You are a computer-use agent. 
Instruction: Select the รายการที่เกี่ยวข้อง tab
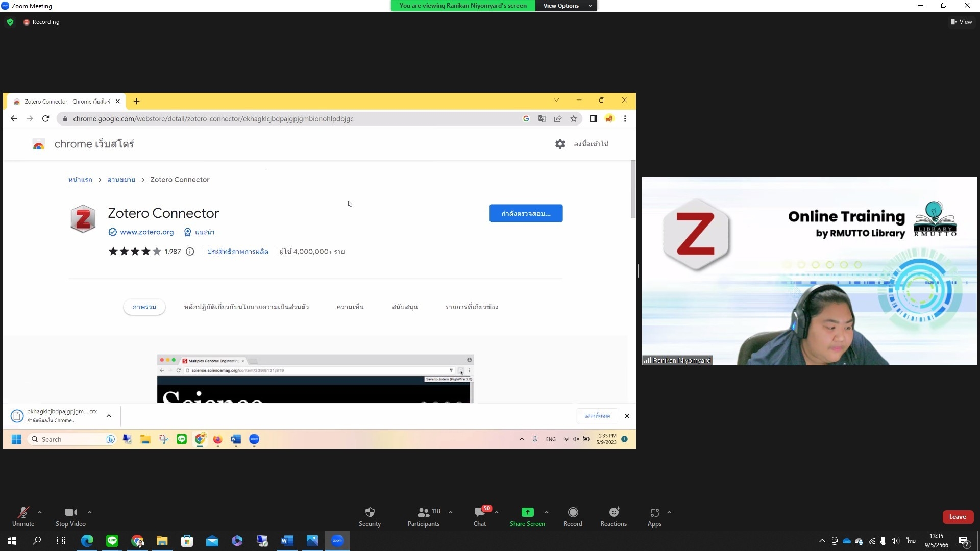click(x=472, y=307)
